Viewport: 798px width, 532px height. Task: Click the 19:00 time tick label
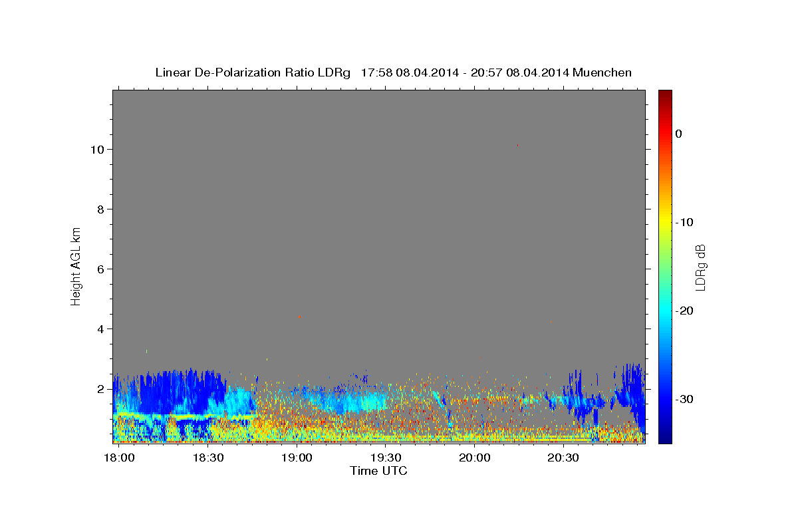click(x=297, y=458)
